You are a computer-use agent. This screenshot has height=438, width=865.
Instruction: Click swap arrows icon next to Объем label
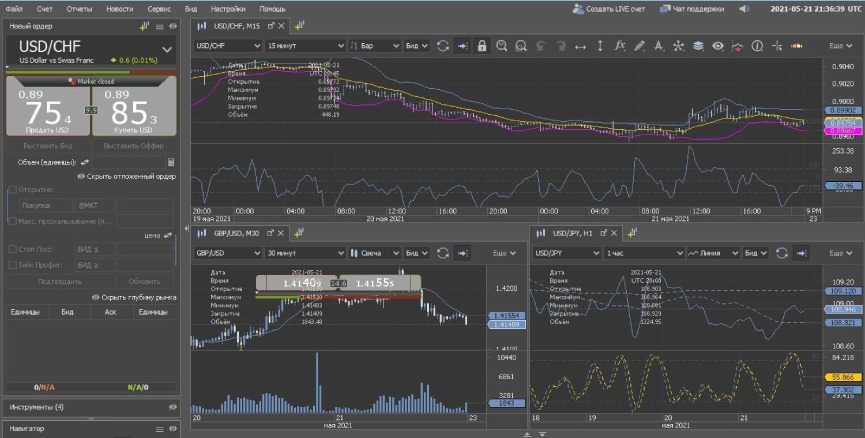(84, 162)
